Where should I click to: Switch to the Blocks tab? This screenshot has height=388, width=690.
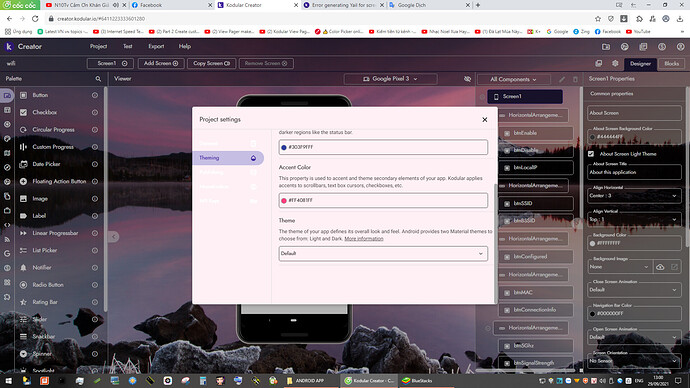[x=671, y=63]
